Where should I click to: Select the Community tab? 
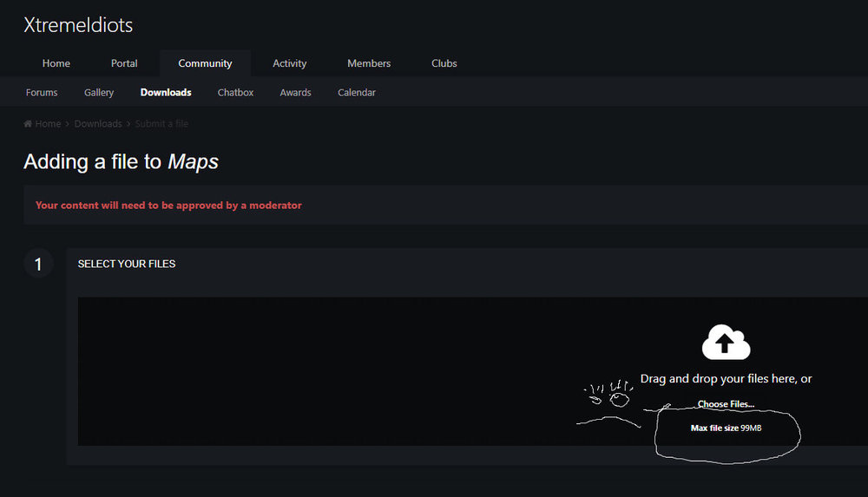pyautogui.click(x=205, y=63)
